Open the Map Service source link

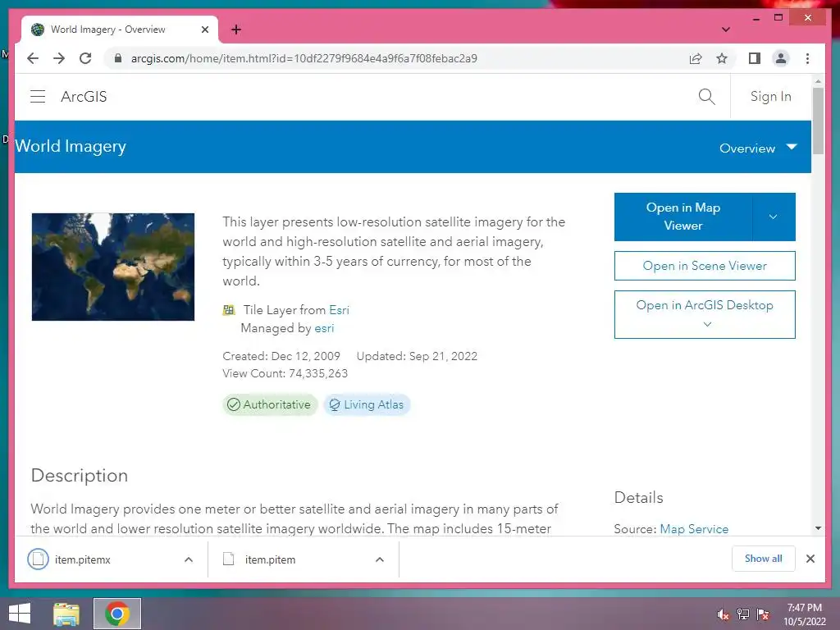(694, 529)
